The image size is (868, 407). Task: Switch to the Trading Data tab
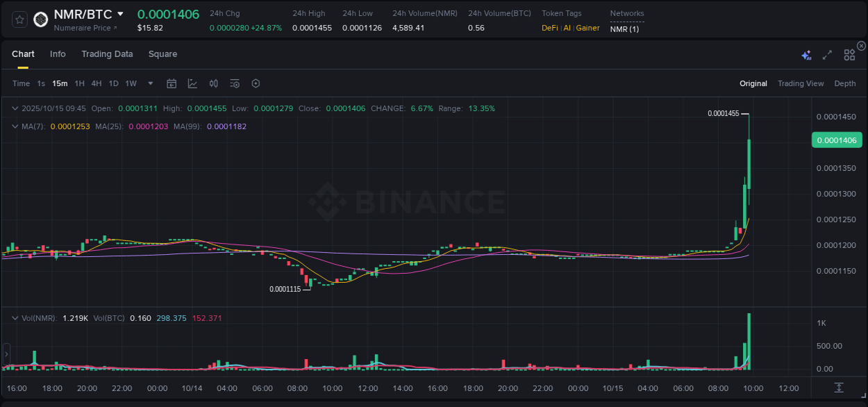[x=107, y=53]
